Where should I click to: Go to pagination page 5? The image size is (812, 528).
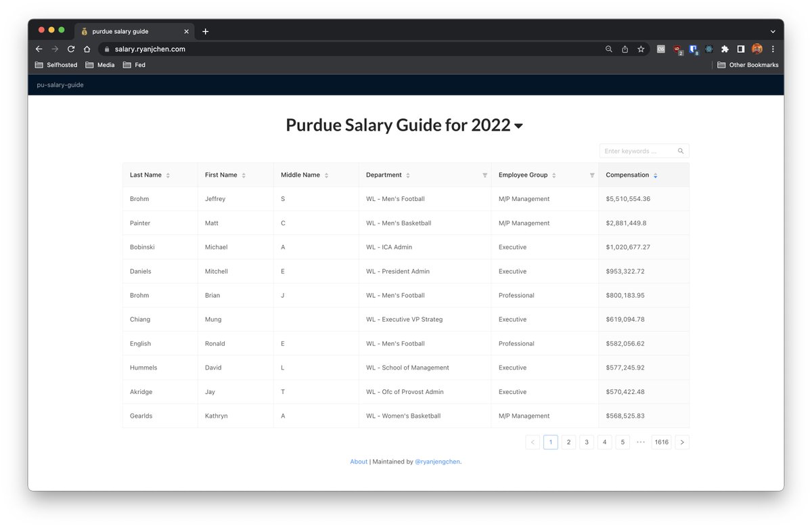click(x=623, y=442)
